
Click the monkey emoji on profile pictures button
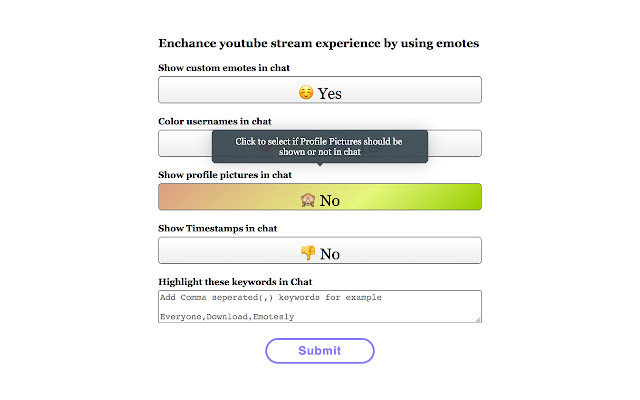[308, 200]
